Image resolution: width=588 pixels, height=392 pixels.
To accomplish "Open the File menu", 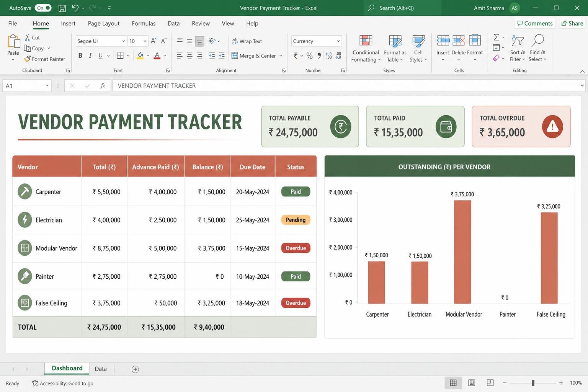I will 13,23.
